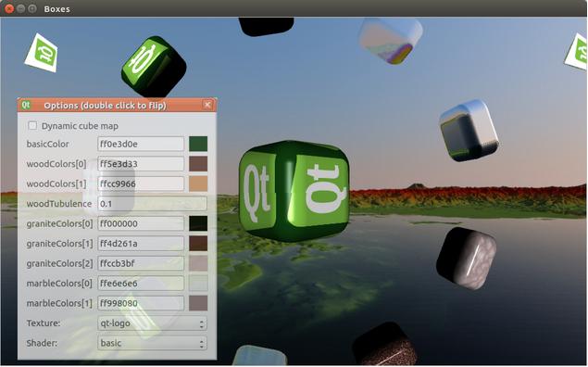
Task: Click the basicColor green swatch
Action: (x=198, y=144)
